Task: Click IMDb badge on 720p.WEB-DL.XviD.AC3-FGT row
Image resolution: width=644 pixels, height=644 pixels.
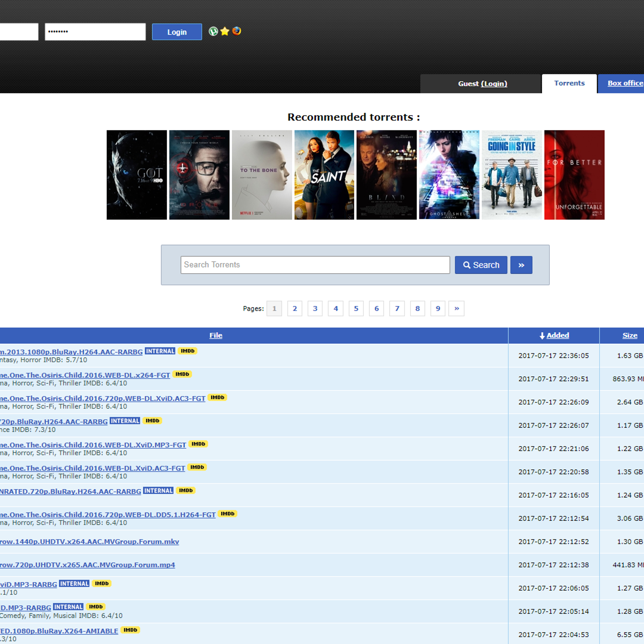Action: click(x=217, y=397)
